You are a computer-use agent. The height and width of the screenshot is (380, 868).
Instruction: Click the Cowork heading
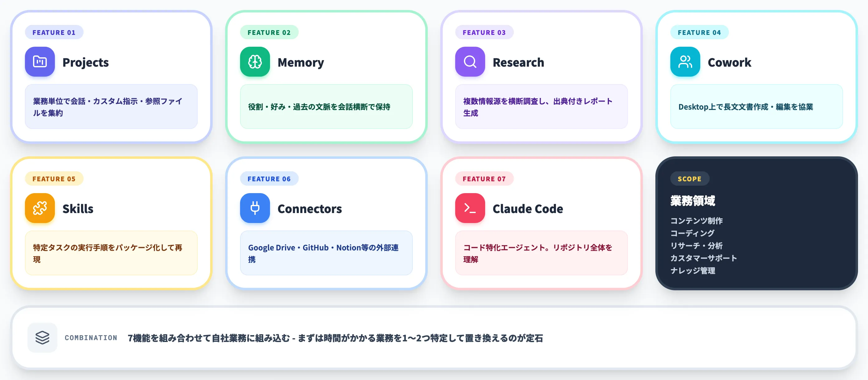pyautogui.click(x=729, y=62)
